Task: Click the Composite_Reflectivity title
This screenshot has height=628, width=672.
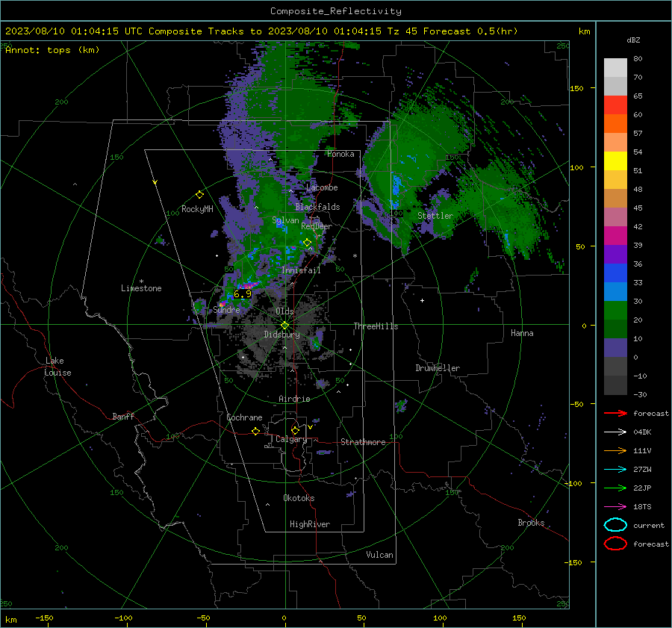Action: click(x=335, y=11)
